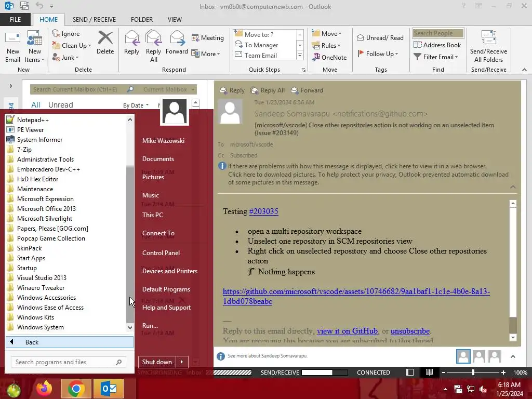Click the unsubscribe link
The height and width of the screenshot is (399, 532).
tap(410, 331)
